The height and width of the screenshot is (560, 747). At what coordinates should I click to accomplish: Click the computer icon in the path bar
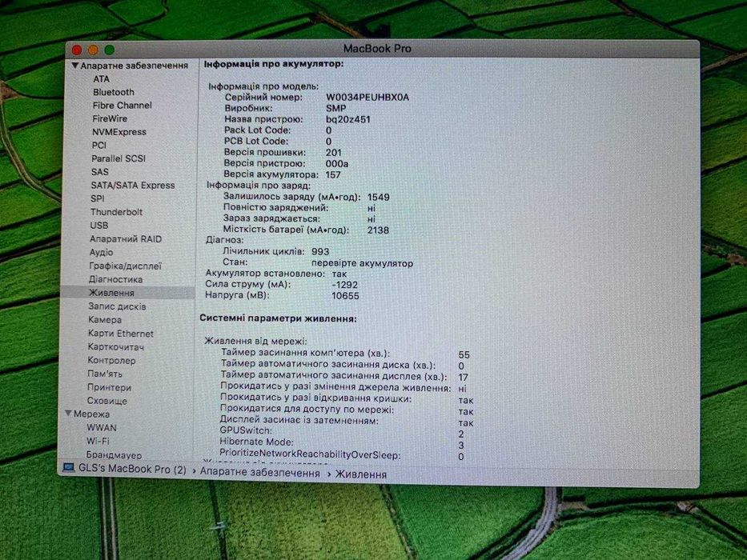point(69,468)
